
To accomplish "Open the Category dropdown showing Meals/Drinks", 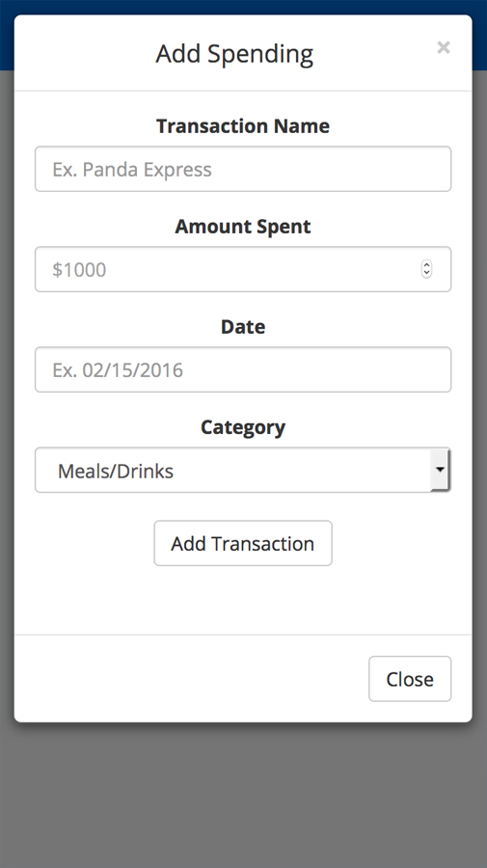I will click(x=243, y=470).
